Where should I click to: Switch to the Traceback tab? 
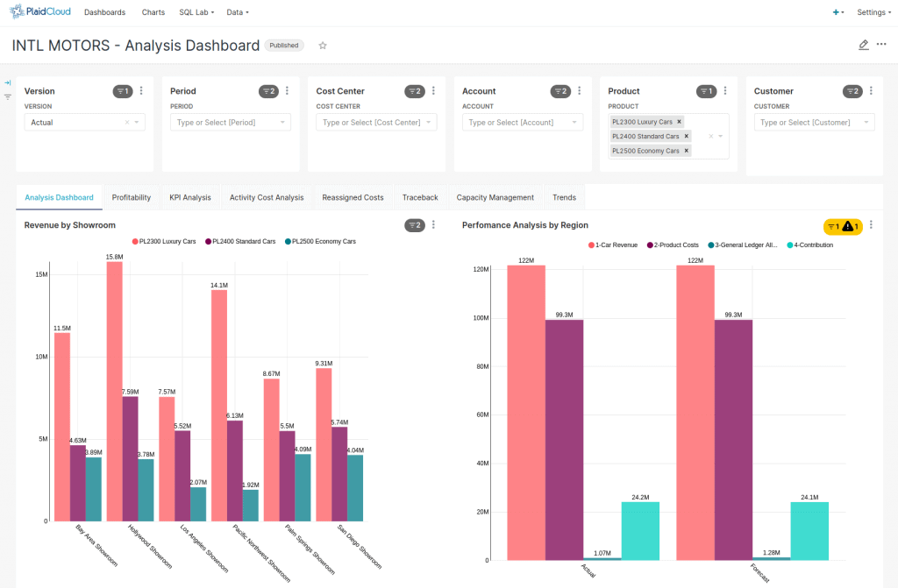coord(420,197)
